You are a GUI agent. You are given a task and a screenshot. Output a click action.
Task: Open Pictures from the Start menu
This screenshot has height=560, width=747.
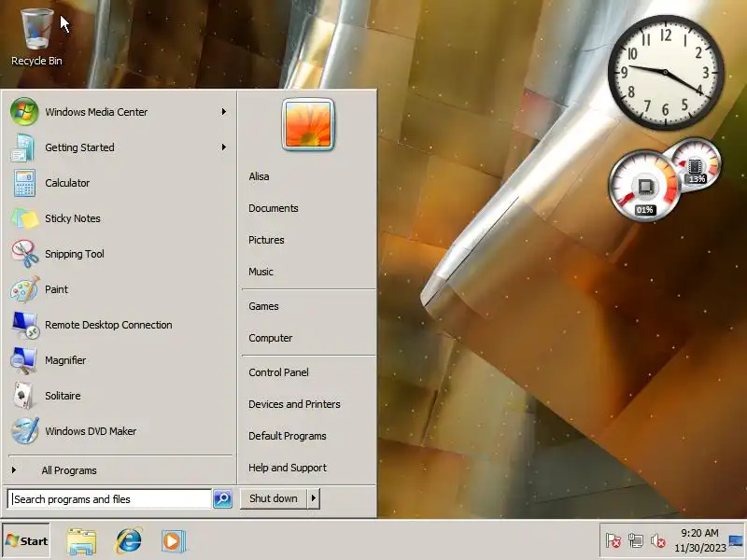pyautogui.click(x=266, y=240)
